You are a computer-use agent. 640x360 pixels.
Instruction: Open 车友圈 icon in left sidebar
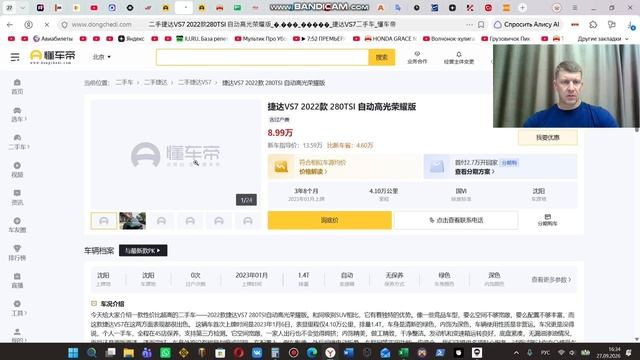click(x=17, y=225)
